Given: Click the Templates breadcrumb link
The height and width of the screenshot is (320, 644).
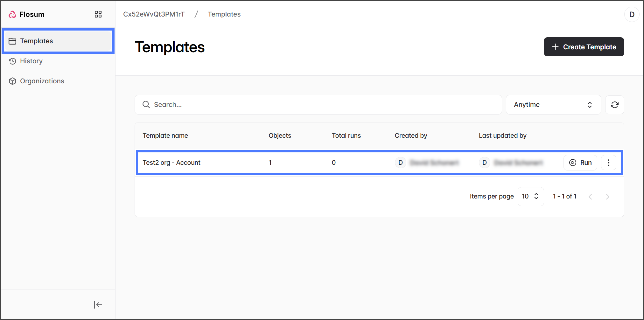Looking at the screenshot, I should 224,14.
